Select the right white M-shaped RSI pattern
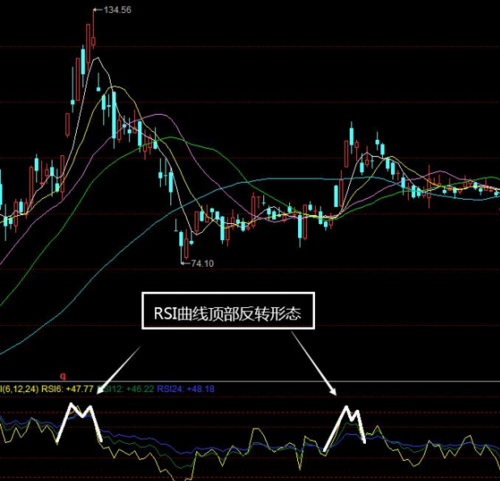The height and width of the screenshot is (481, 500). coord(345,428)
